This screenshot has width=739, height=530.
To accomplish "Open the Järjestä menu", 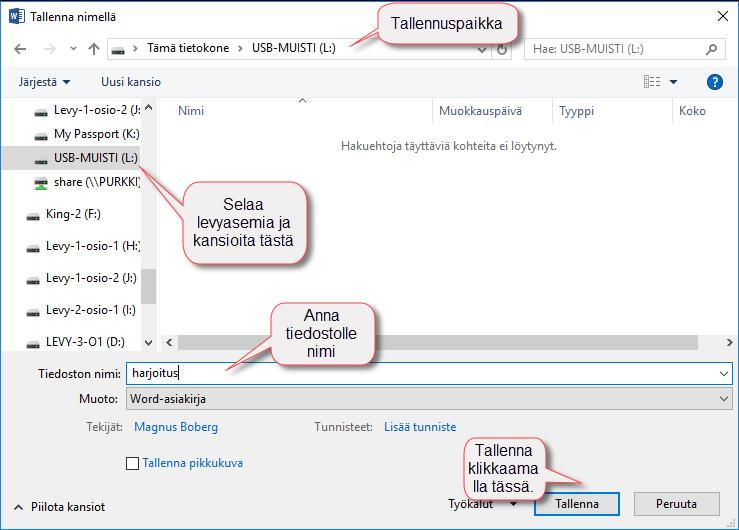I will coord(44,82).
